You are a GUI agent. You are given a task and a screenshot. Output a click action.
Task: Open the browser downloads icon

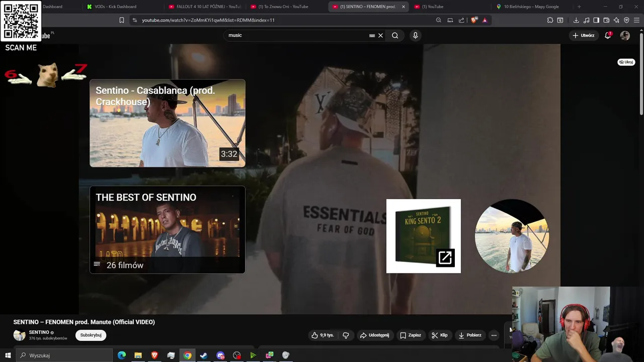pos(576,20)
